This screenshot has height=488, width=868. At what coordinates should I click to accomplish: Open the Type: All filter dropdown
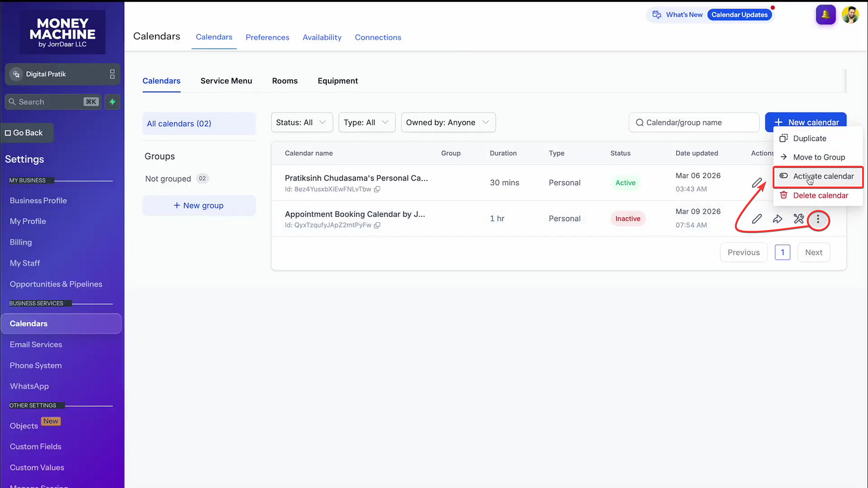[367, 122]
